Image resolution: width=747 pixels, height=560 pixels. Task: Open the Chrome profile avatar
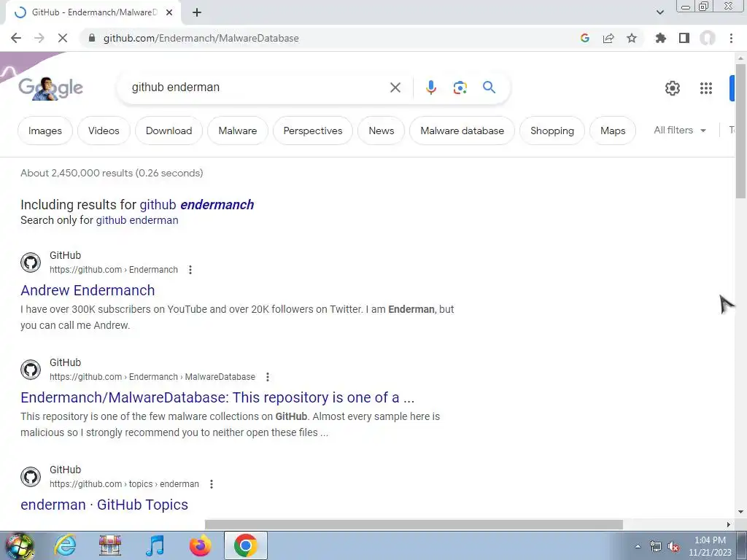(708, 38)
